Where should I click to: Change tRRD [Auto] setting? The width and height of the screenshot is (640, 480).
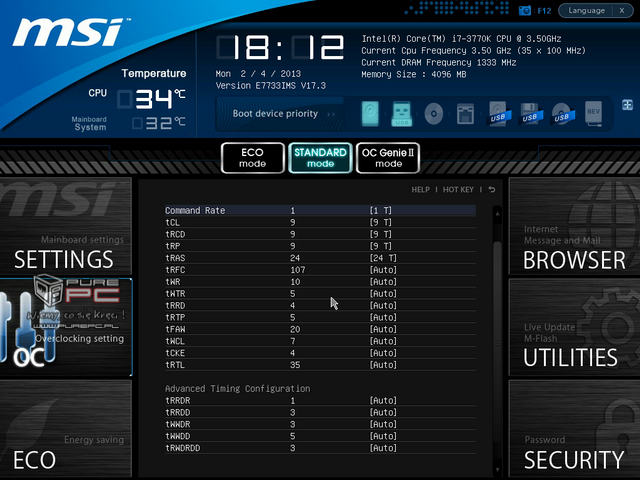383,305
